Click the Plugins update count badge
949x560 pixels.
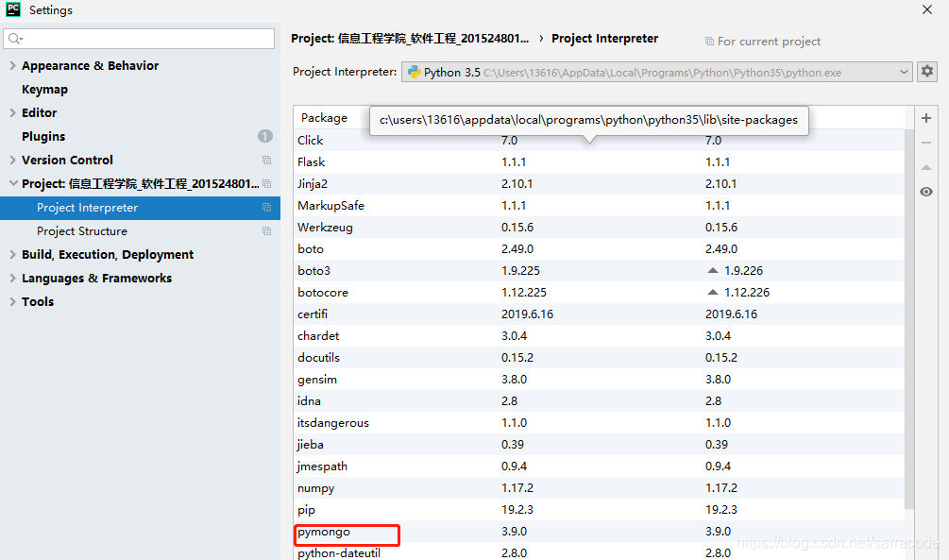point(265,136)
